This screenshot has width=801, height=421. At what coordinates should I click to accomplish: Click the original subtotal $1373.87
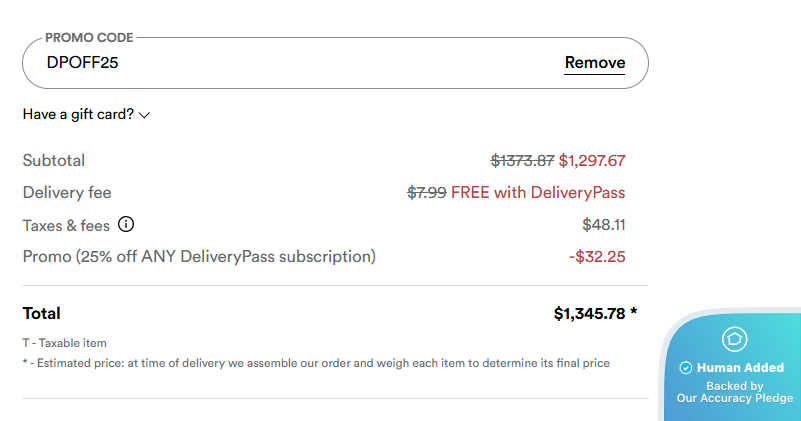coord(522,160)
